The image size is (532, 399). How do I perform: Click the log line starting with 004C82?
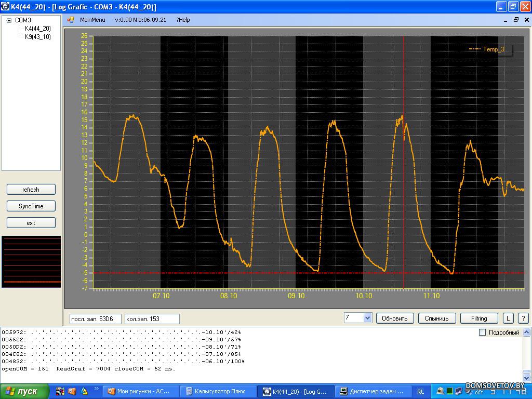[121, 354]
